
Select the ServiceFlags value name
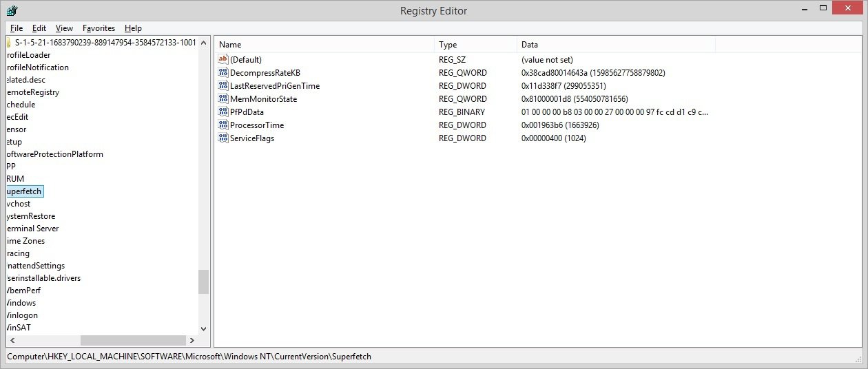(252, 138)
